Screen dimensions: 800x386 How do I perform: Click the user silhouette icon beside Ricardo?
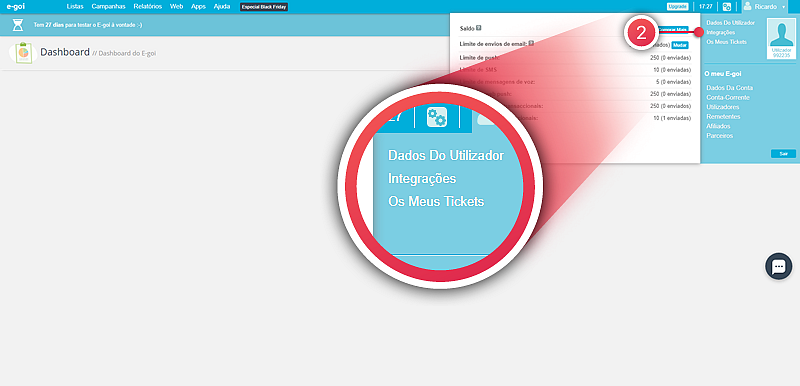click(747, 6)
